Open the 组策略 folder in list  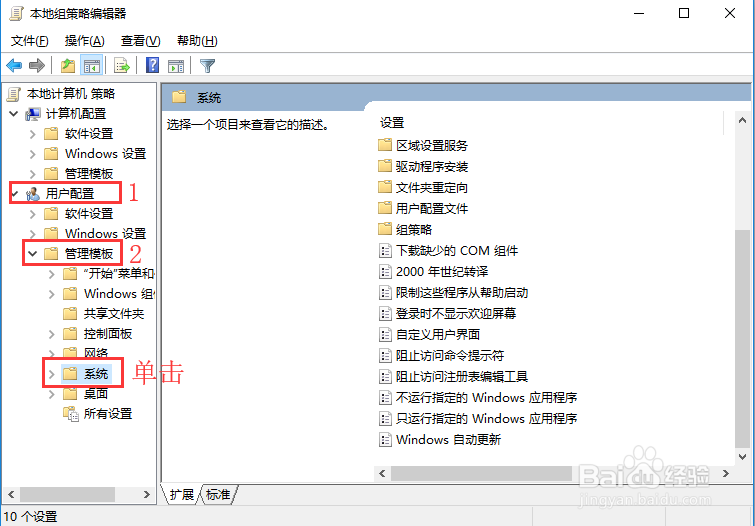[414, 230]
